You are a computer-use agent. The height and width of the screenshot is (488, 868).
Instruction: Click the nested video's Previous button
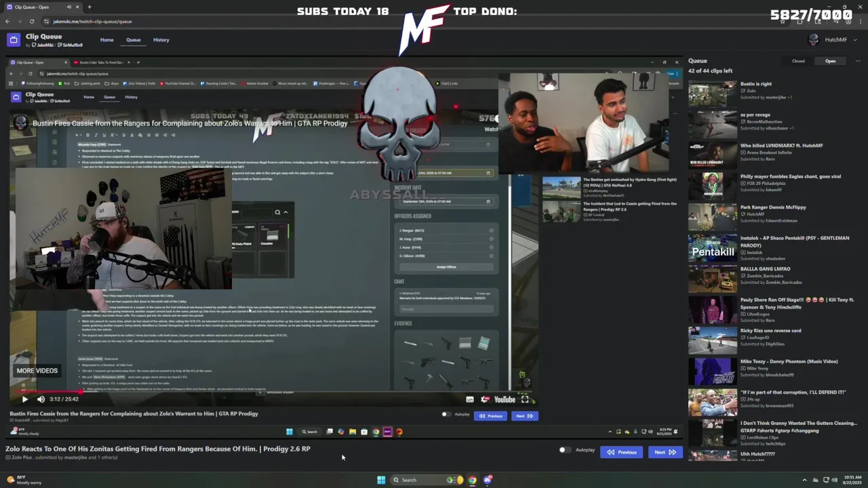(x=490, y=416)
